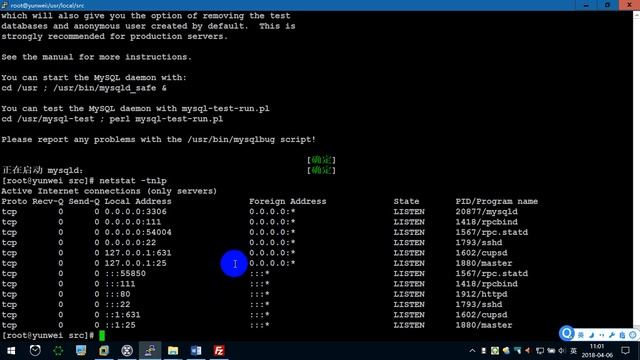
Task: Open File Explorer from the taskbar
Action: [x=173, y=351]
